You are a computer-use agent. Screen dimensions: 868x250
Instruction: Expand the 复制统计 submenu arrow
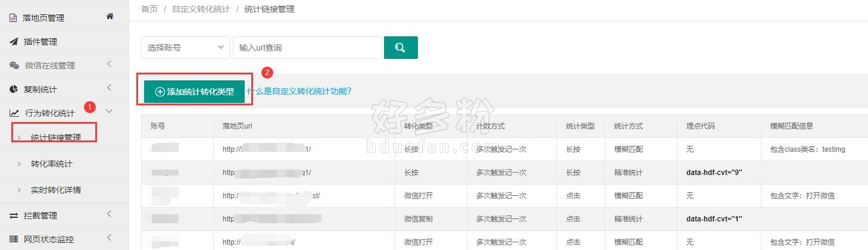[x=109, y=88]
